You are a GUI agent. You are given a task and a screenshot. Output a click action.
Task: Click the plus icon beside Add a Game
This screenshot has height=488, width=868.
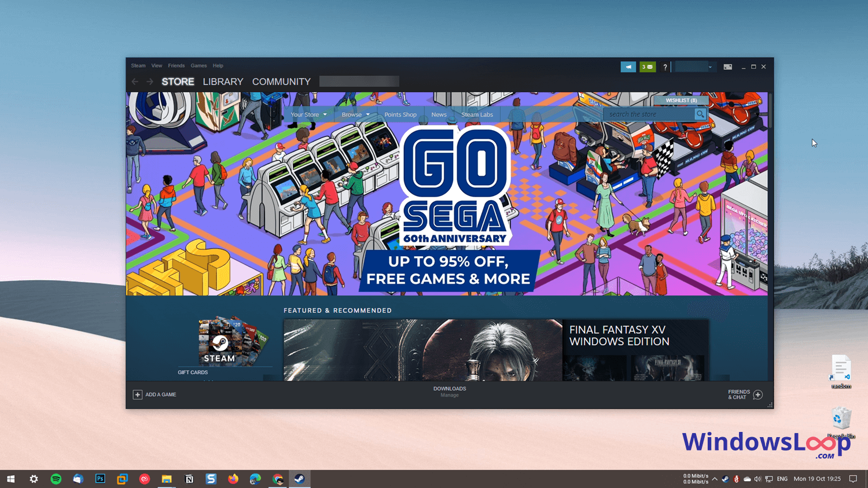coord(137,394)
